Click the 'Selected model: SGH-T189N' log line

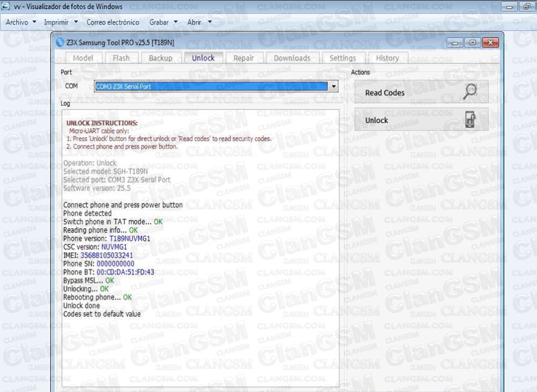click(105, 171)
